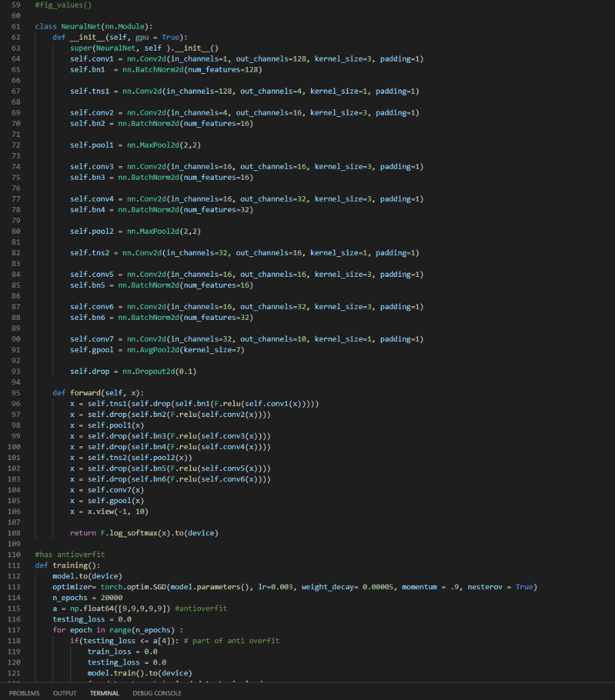Place cursor on n_epochs = 20000

(x=87, y=597)
